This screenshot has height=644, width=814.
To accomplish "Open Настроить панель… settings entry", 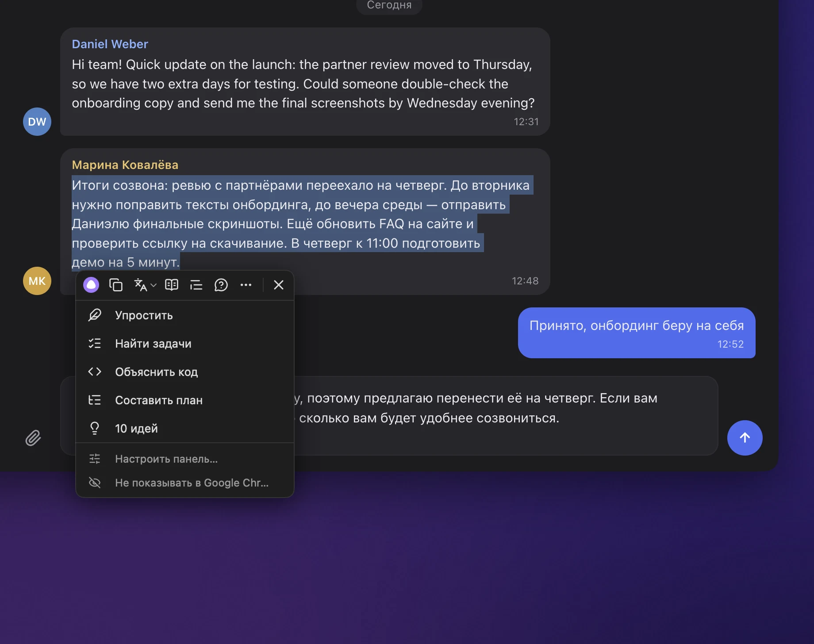I will point(185,459).
